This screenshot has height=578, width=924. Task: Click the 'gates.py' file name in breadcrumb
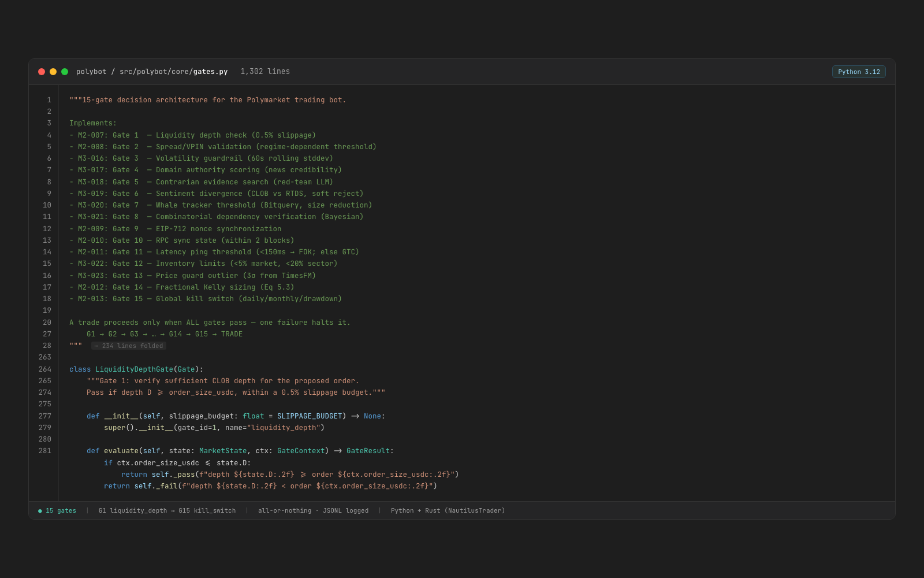click(x=210, y=72)
